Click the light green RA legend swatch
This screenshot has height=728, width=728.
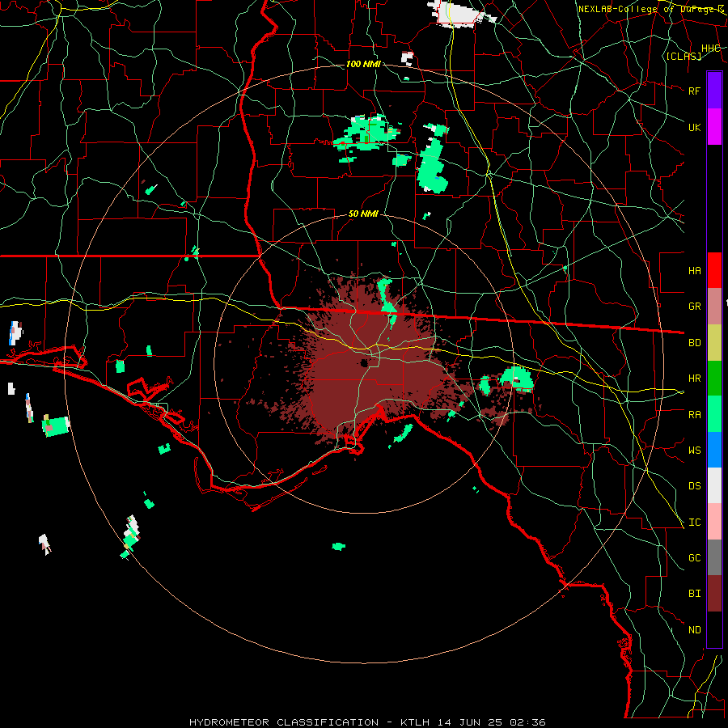tap(714, 413)
